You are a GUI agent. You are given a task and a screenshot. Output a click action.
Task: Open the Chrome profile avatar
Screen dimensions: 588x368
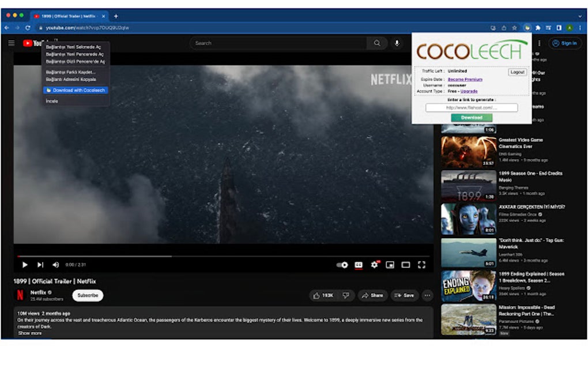pos(569,28)
